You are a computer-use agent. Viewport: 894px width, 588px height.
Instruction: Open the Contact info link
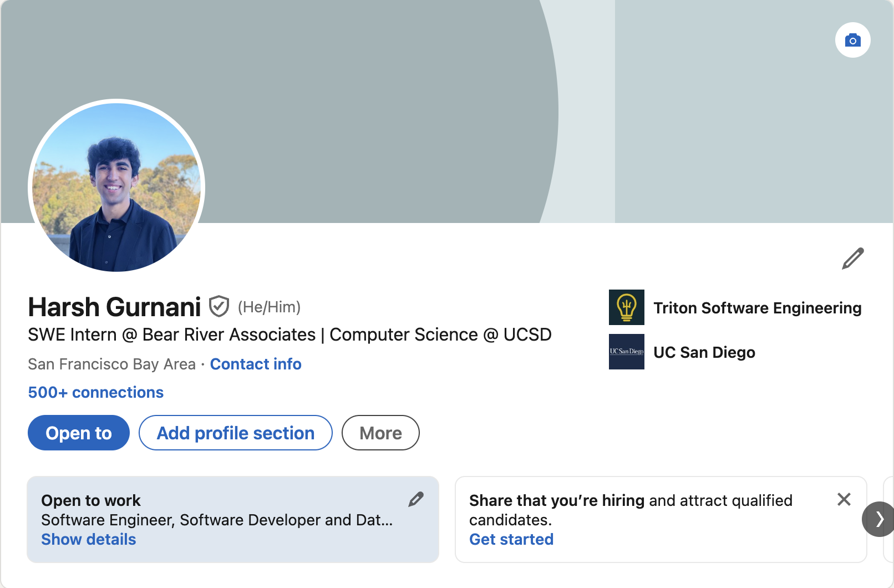click(256, 364)
